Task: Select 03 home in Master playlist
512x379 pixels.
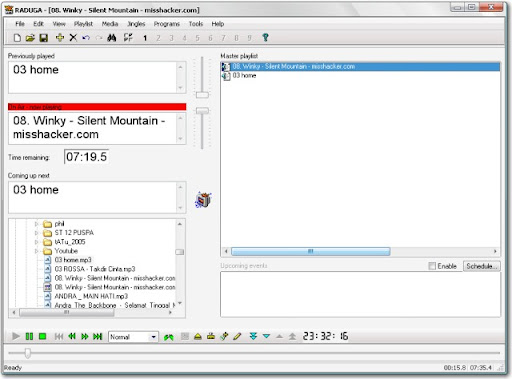Action: click(x=244, y=76)
